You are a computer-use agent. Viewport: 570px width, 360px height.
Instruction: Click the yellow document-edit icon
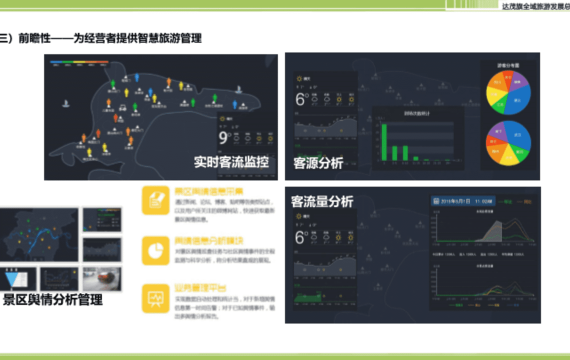point(156,200)
